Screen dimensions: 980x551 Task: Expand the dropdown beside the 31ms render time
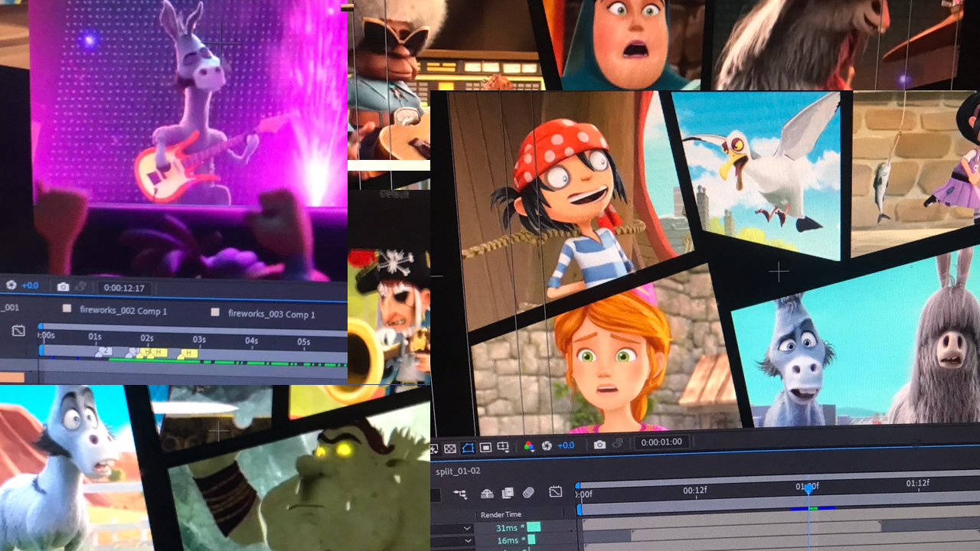pos(466,528)
